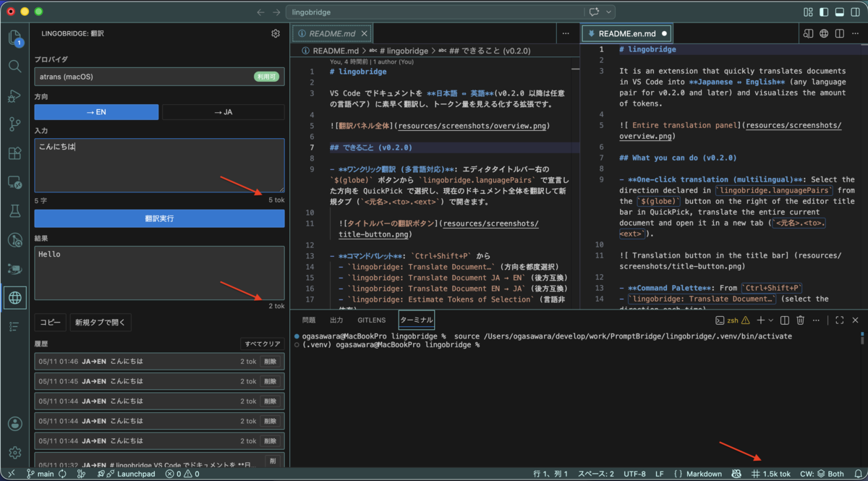
Task: Split the terminal pane
Action: coord(785,320)
